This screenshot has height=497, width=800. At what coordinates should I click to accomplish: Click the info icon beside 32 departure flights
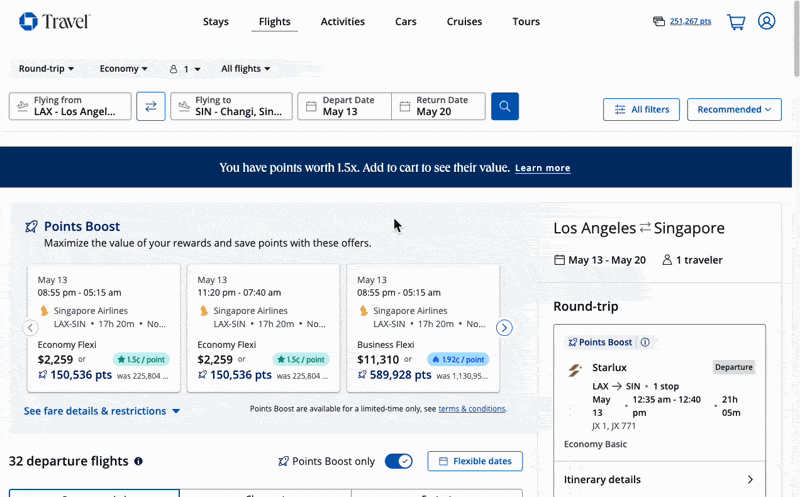pyautogui.click(x=138, y=461)
